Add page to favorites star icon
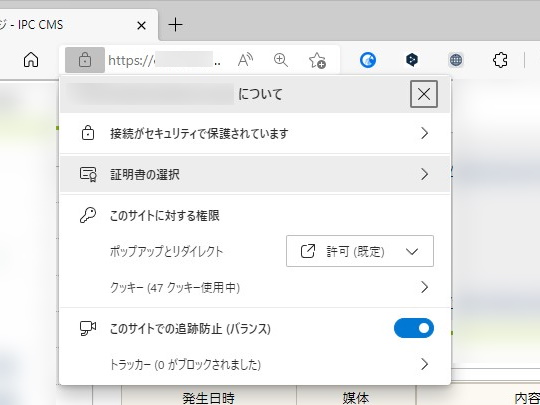540x405 pixels. pyautogui.click(x=317, y=60)
